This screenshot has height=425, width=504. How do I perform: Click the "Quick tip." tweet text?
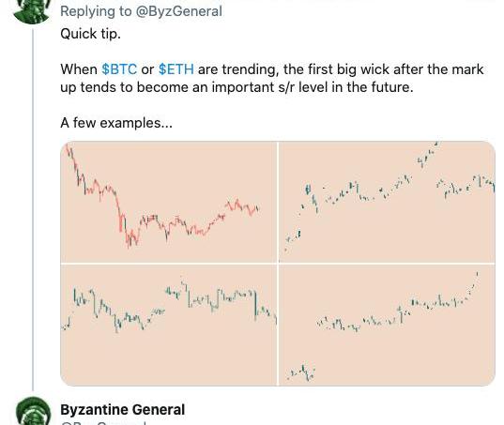pos(90,34)
